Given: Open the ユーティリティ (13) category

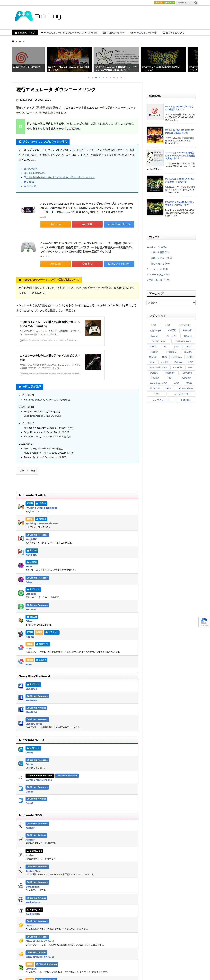Looking at the screenshot, I should point(157,269).
